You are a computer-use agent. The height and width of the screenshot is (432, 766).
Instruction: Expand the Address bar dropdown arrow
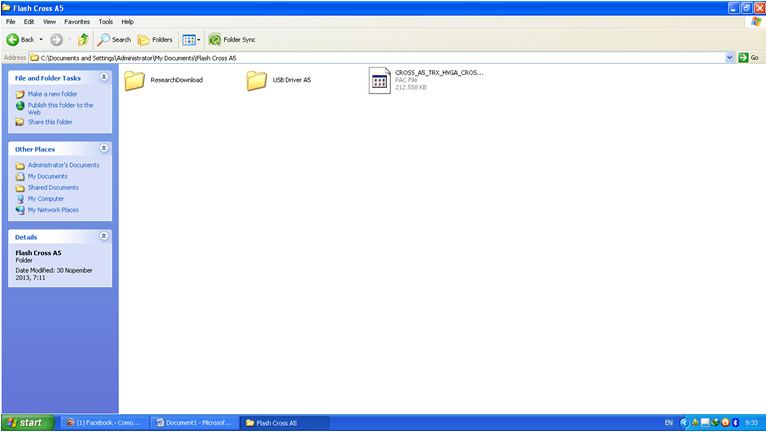point(729,58)
